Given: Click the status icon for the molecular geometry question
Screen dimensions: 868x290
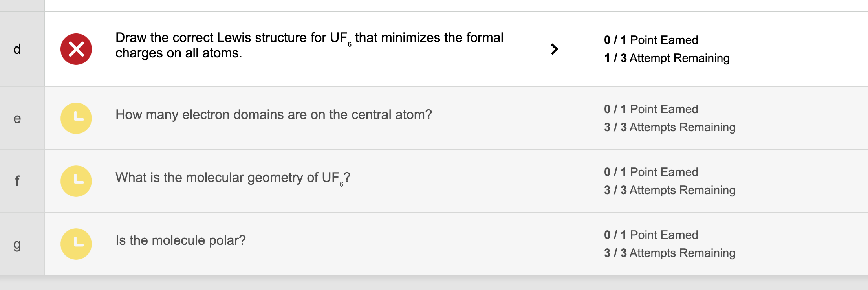Looking at the screenshot, I should click(76, 181).
